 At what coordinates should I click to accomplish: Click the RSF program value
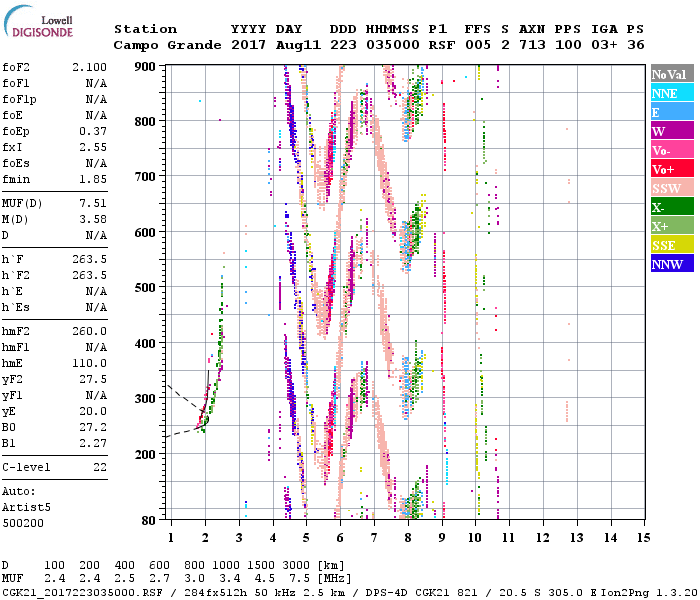tap(442, 45)
